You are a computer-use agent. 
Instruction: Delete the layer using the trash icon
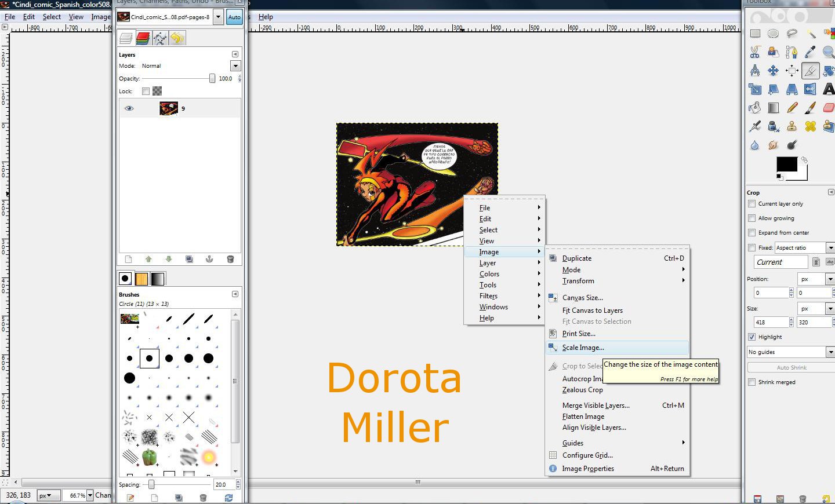230,259
